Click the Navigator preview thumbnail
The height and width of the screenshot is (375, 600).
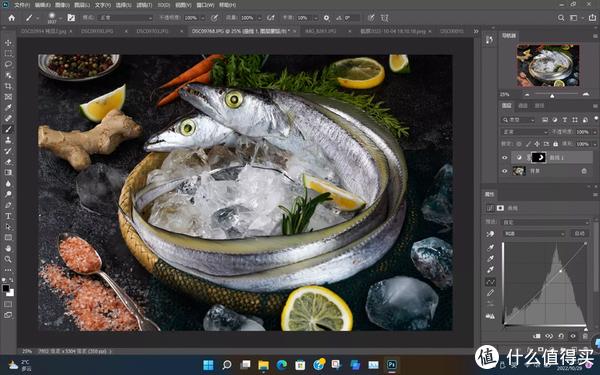click(x=548, y=65)
